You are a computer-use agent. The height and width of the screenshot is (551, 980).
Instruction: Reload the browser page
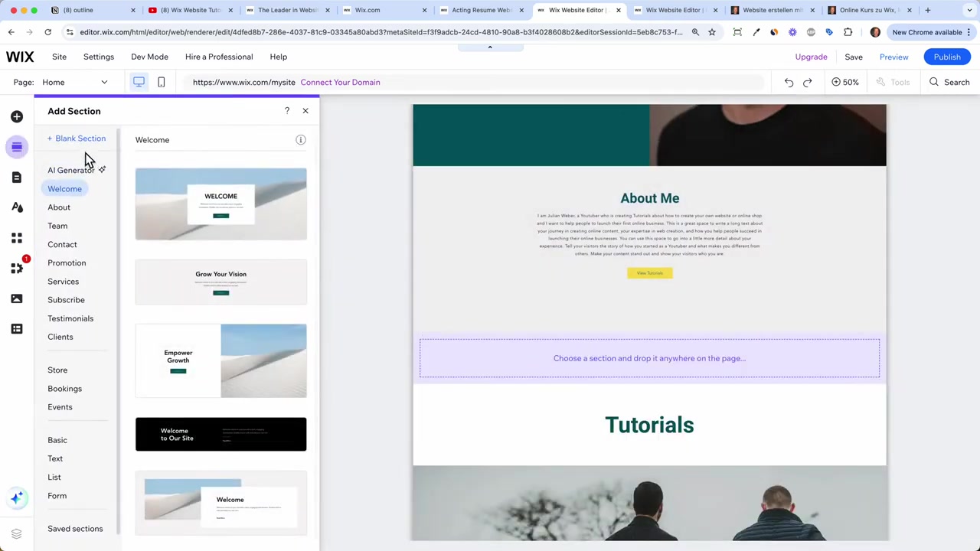pyautogui.click(x=47, y=32)
